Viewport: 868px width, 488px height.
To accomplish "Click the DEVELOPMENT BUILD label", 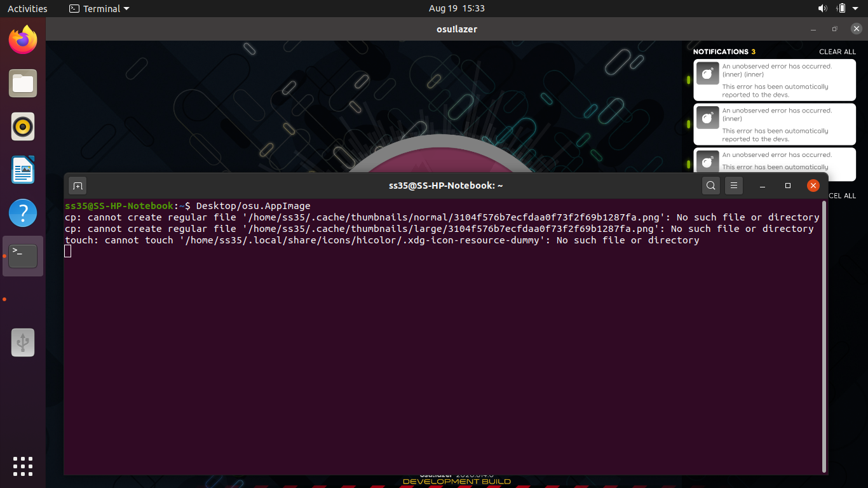I will pos(457,482).
